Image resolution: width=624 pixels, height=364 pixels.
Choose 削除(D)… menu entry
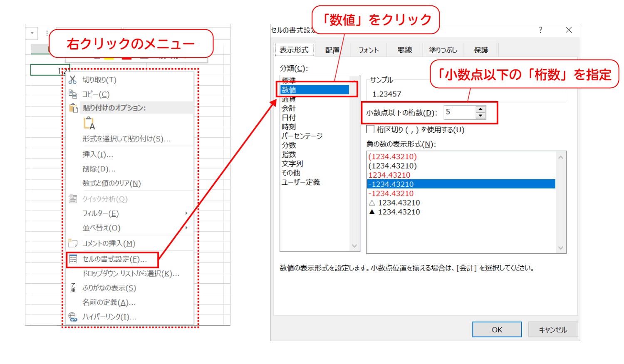click(99, 169)
